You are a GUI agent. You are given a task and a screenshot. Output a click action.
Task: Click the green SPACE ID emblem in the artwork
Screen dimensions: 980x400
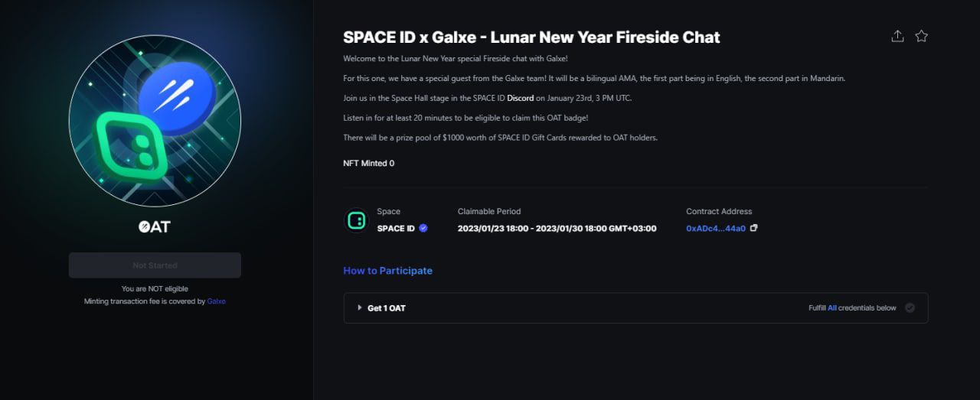pos(131,145)
